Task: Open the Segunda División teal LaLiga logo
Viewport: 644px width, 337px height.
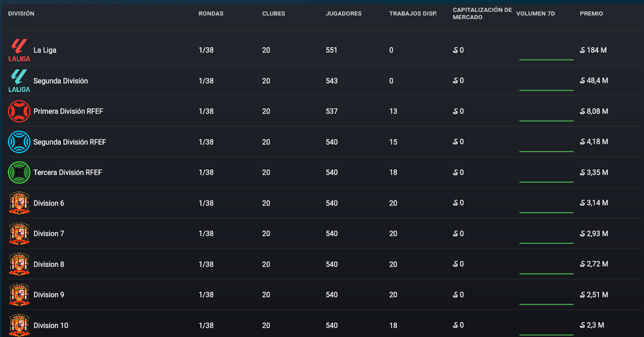Action: [20, 81]
